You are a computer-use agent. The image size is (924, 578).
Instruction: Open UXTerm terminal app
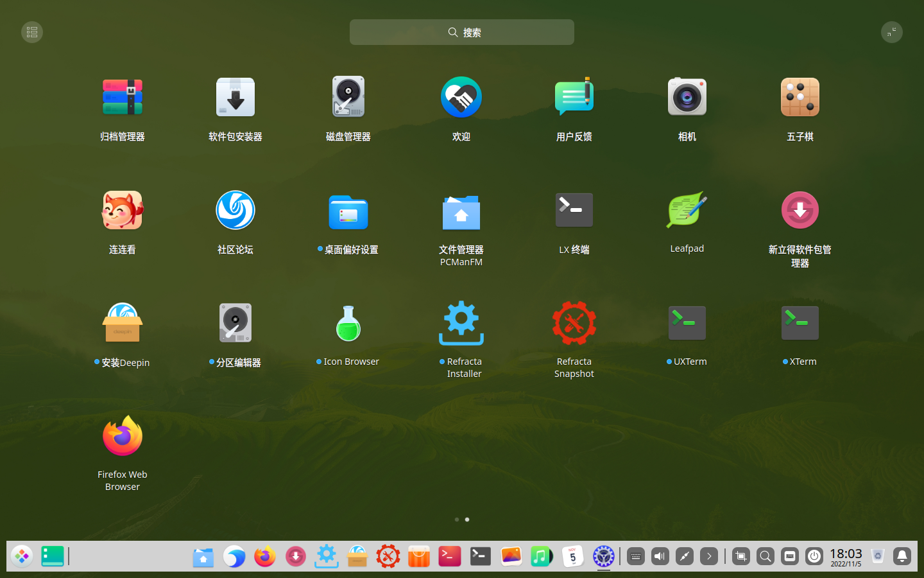pos(687,324)
